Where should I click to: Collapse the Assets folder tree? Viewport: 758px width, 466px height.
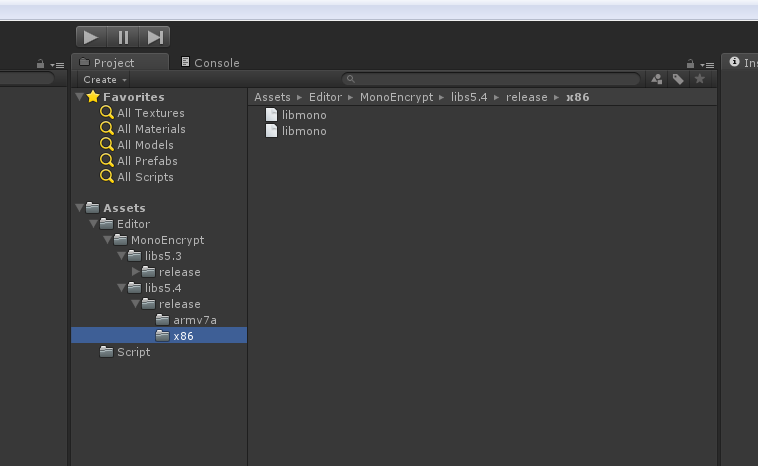[79, 208]
